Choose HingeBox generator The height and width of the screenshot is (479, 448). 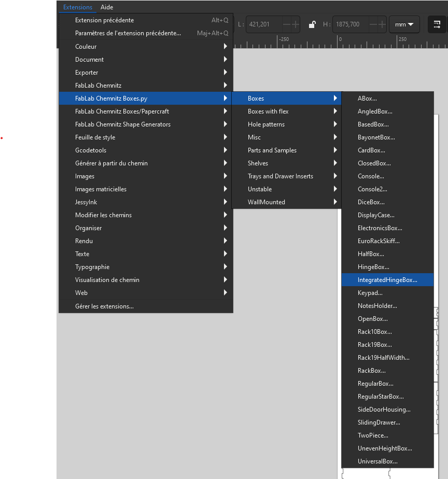387,267
